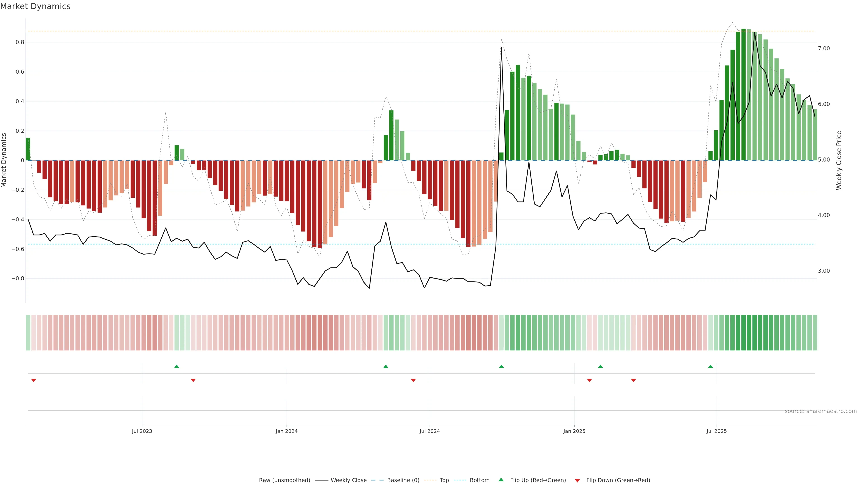The width and height of the screenshot is (868, 488).
Task: Click the Market Dynamics chart title
Action: tap(35, 6)
